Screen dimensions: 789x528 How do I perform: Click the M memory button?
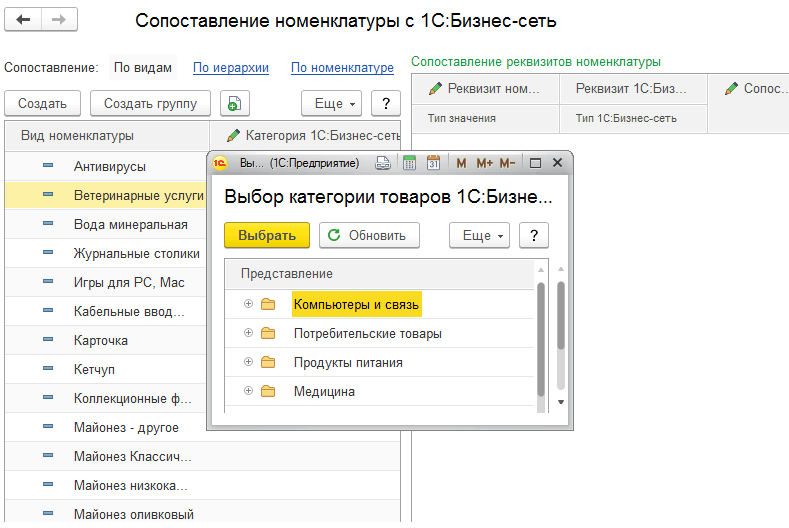tap(461, 163)
